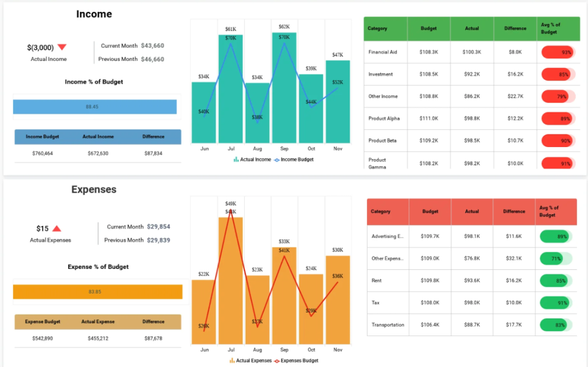
Task: Click the Income Budget summary header
Action: click(42, 137)
